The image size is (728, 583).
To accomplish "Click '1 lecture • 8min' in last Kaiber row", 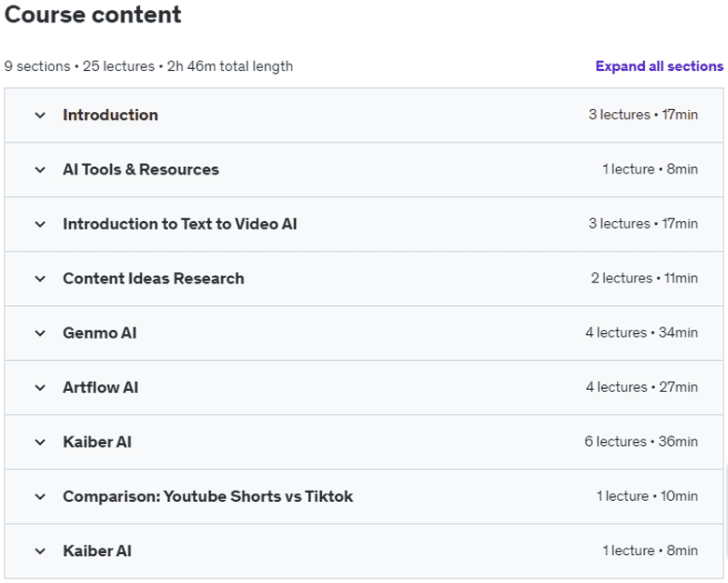I will click(650, 550).
